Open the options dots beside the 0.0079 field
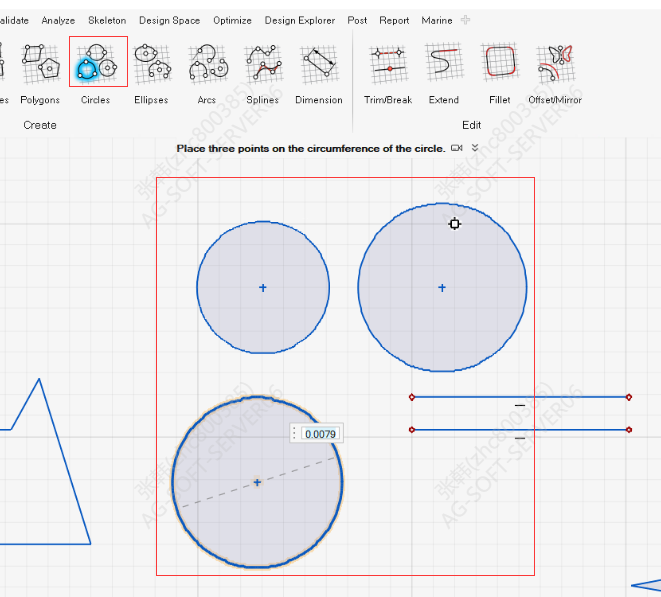The width and height of the screenshot is (661, 597). coord(294,434)
